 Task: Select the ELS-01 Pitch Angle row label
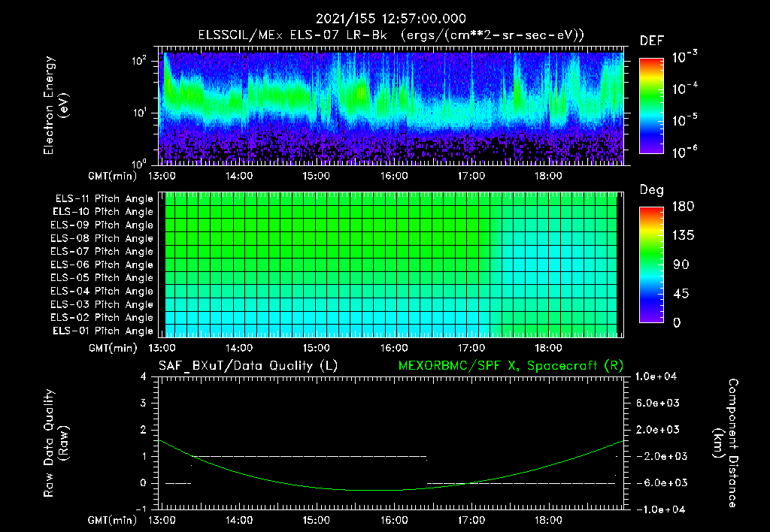pos(104,331)
